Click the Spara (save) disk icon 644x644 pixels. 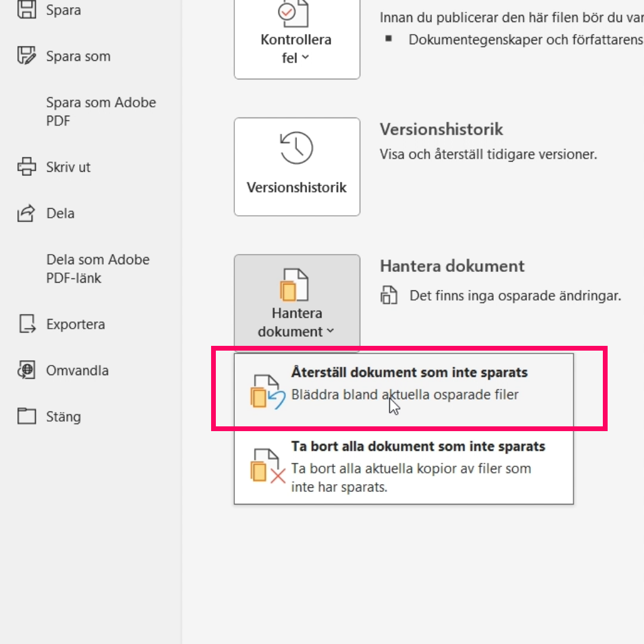[x=27, y=10]
